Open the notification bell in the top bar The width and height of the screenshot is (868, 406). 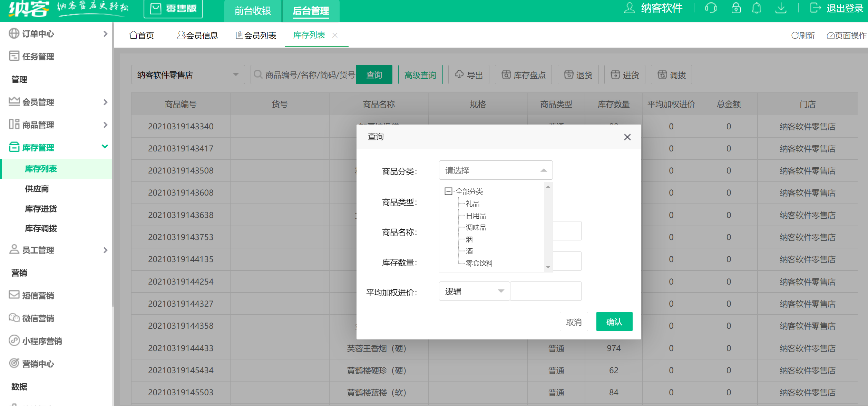click(757, 8)
